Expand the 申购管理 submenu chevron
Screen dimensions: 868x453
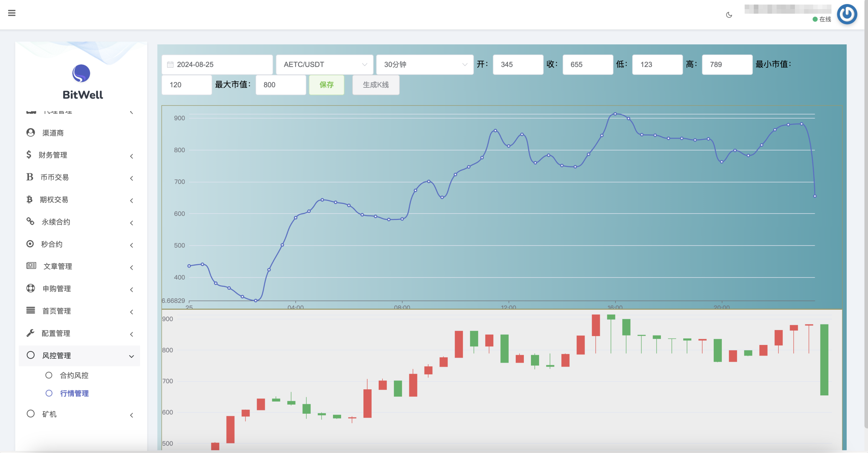coord(132,290)
